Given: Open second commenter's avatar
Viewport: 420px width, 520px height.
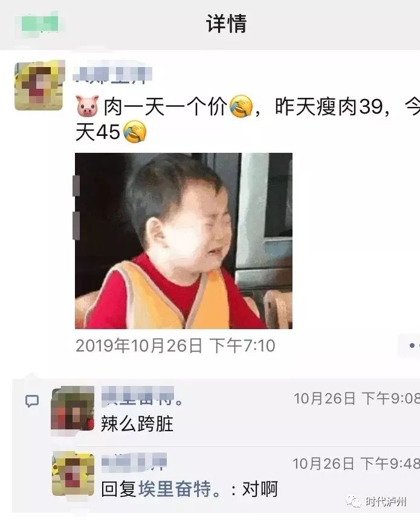Looking at the screenshot, I should [73, 474].
